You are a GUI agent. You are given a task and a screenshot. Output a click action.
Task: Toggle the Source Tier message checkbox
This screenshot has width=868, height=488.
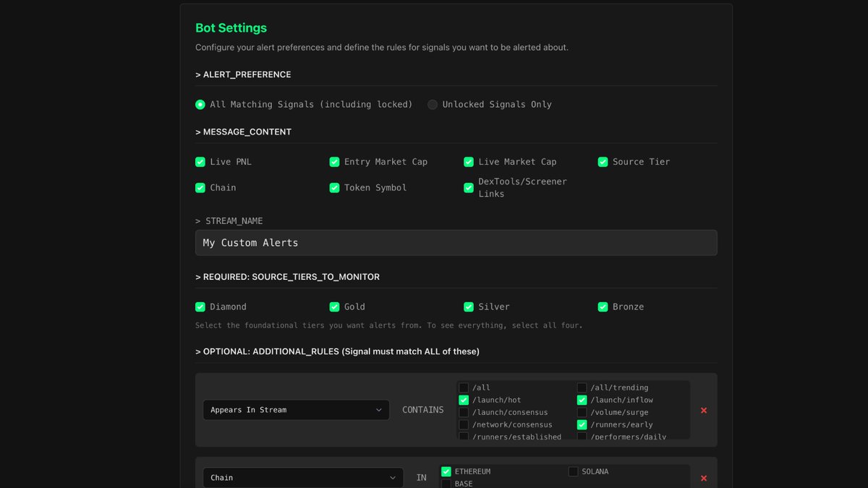coord(603,162)
